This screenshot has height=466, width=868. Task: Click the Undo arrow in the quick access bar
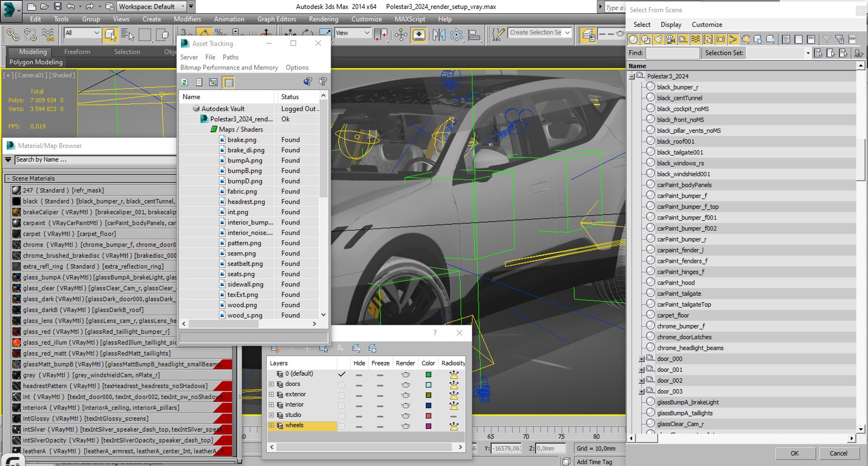click(x=71, y=6)
